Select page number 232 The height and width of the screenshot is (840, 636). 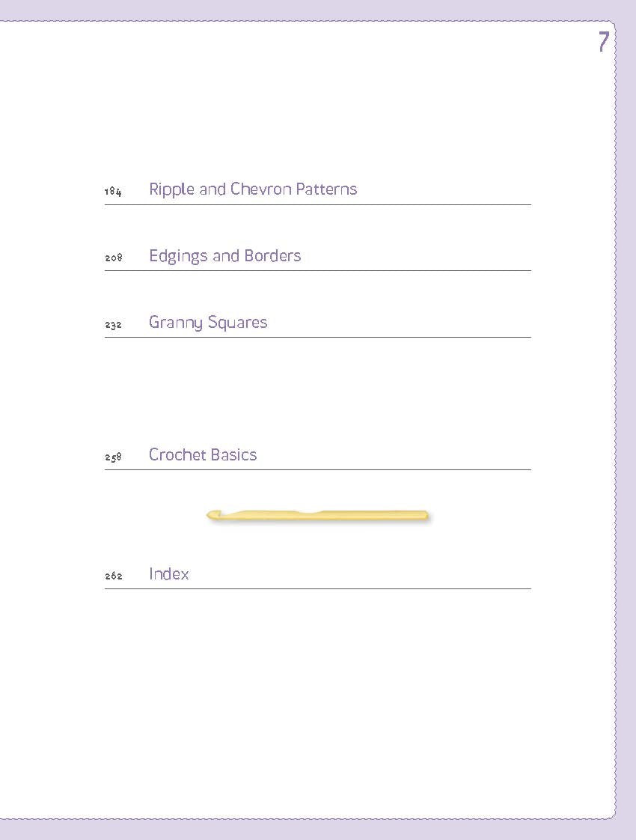tap(113, 325)
